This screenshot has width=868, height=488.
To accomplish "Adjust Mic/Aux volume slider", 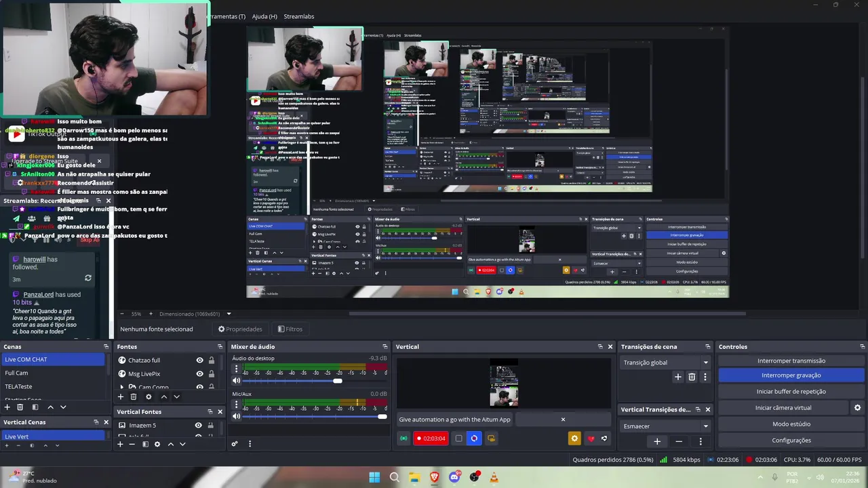I will click(315, 416).
